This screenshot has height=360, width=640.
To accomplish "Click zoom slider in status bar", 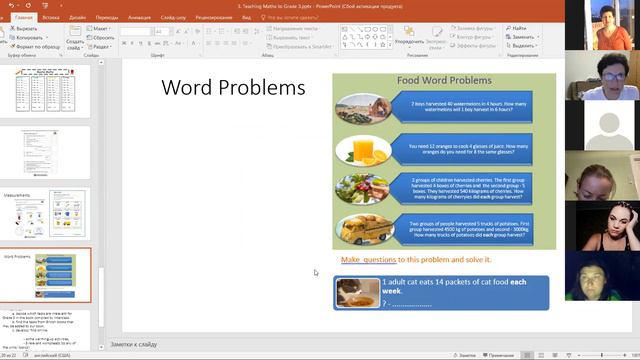I will pyautogui.click(x=602, y=356).
